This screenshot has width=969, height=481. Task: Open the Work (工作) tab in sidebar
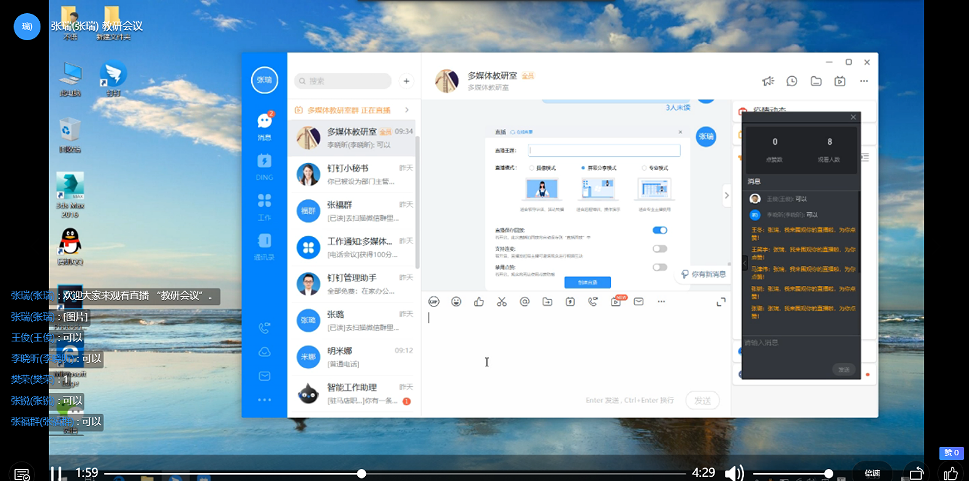[x=264, y=206]
